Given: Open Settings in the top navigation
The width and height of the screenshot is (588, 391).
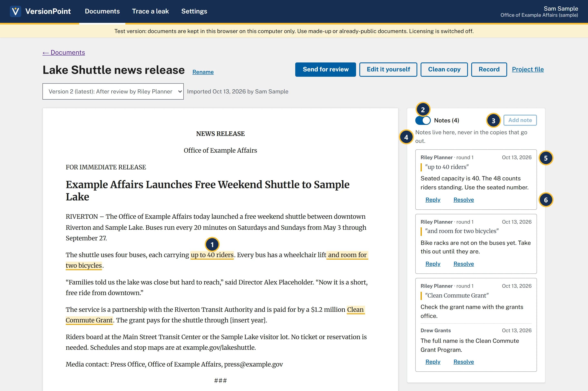Looking at the screenshot, I should 194,11.
